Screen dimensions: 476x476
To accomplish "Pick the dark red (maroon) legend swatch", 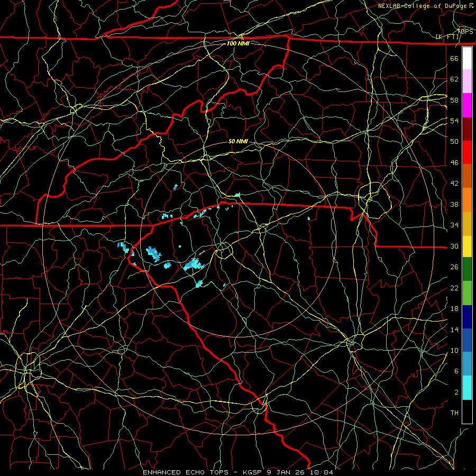I will click(x=467, y=129).
